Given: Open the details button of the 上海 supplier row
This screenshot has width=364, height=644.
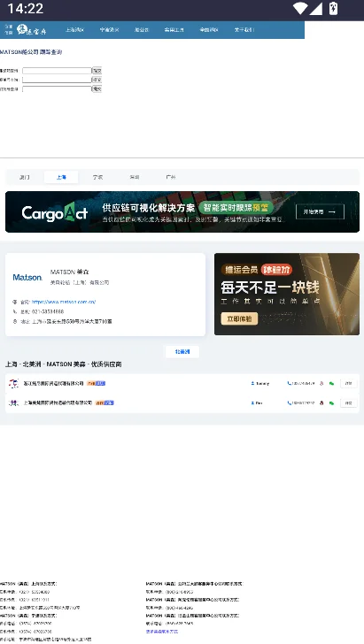Looking at the screenshot, I should coord(349,402).
